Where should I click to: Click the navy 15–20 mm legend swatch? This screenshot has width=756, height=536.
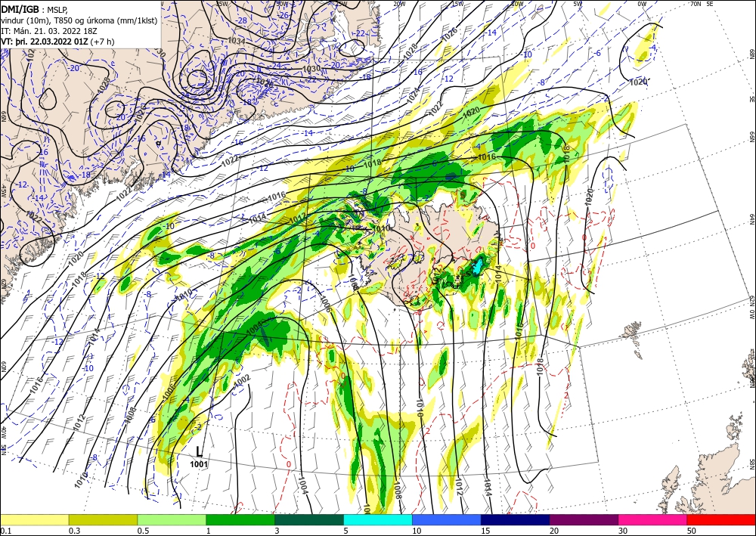coord(516,519)
